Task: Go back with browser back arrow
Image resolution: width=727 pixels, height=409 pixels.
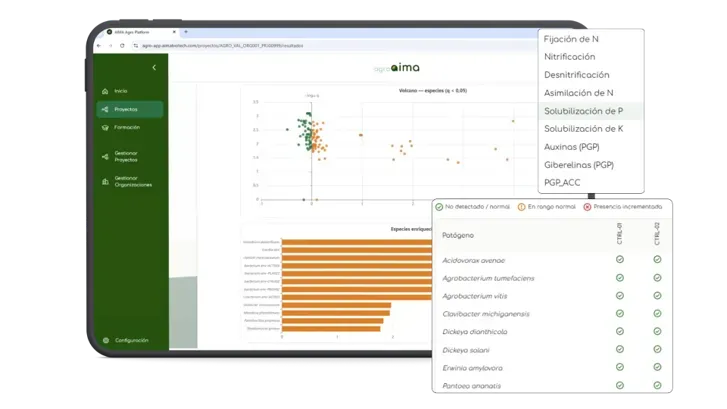Action: coord(99,45)
